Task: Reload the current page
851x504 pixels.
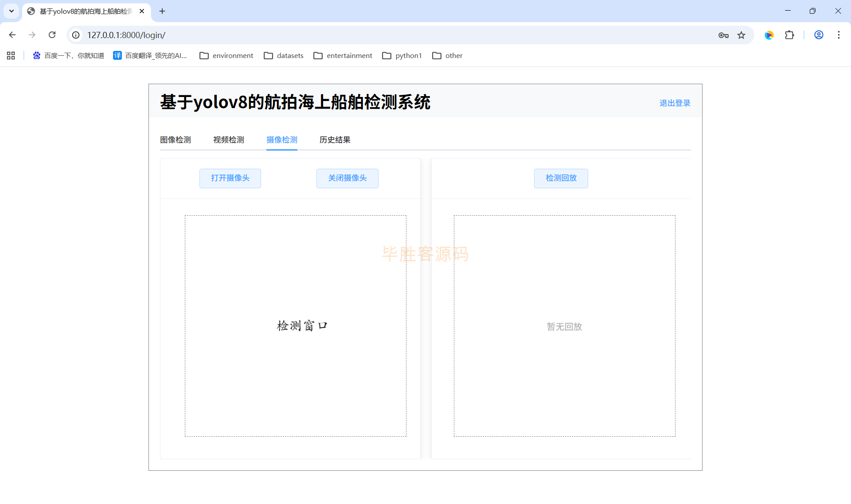Action: point(52,35)
